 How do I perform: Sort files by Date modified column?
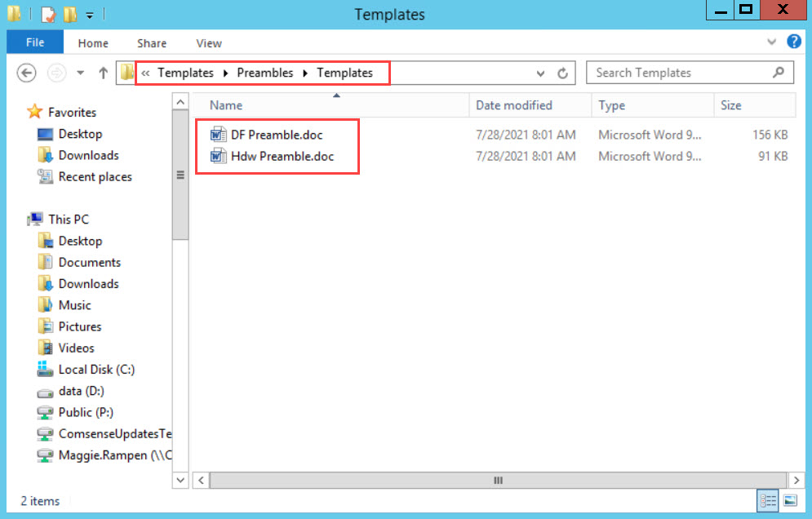(x=530, y=105)
